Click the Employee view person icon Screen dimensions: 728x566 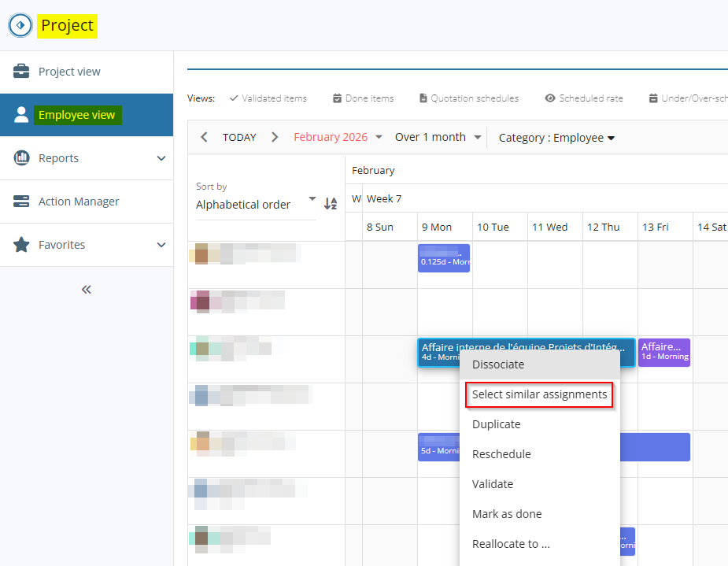[21, 115]
